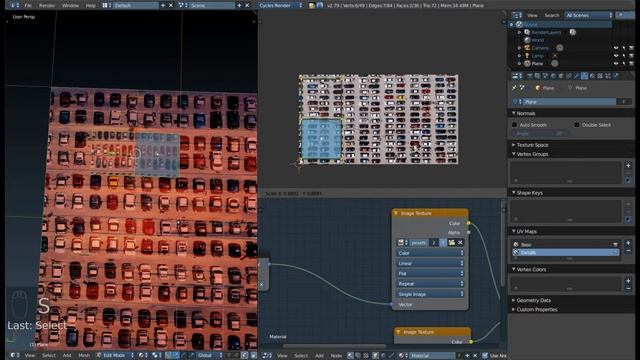Open the Repeat extension dropdown in Image Texture
The height and width of the screenshot is (360, 640).
coord(430,284)
